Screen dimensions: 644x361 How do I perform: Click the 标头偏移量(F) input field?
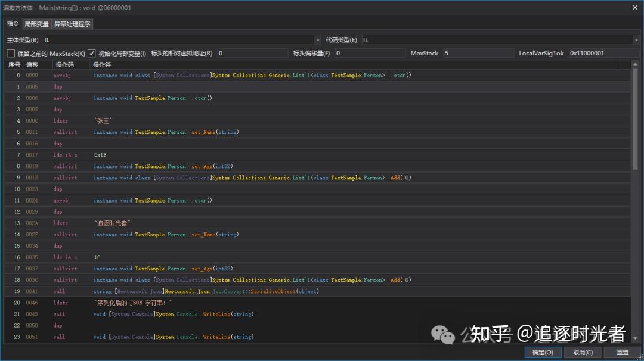point(370,53)
